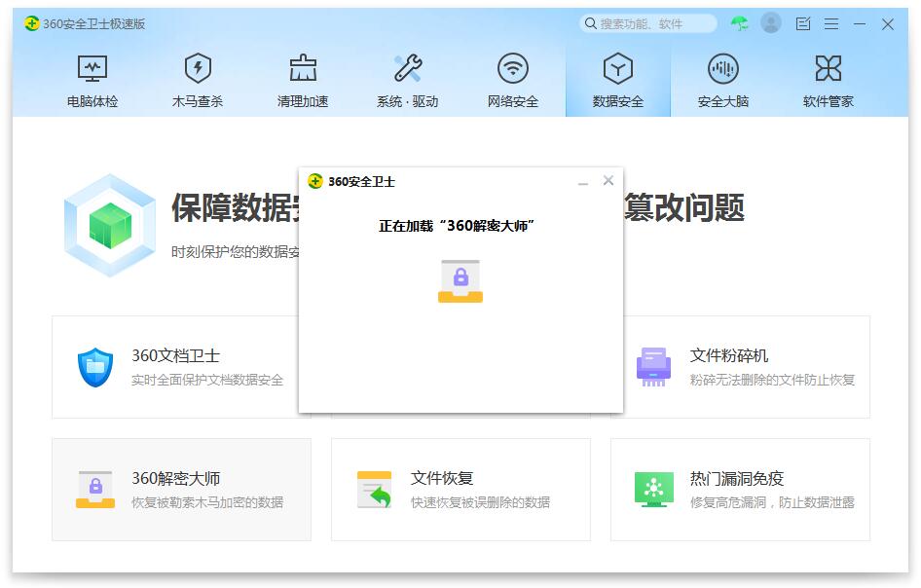Click the 文件恢复 green arrow icon
Image resolution: width=921 pixels, height=588 pixels.
pyautogui.click(x=375, y=490)
